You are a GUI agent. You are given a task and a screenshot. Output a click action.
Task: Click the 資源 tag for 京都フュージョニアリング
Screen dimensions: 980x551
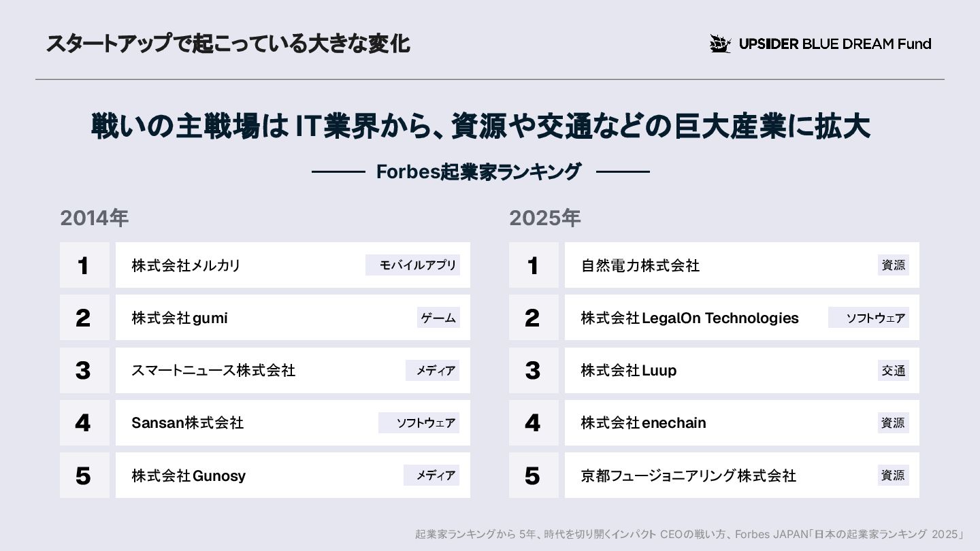coord(894,475)
